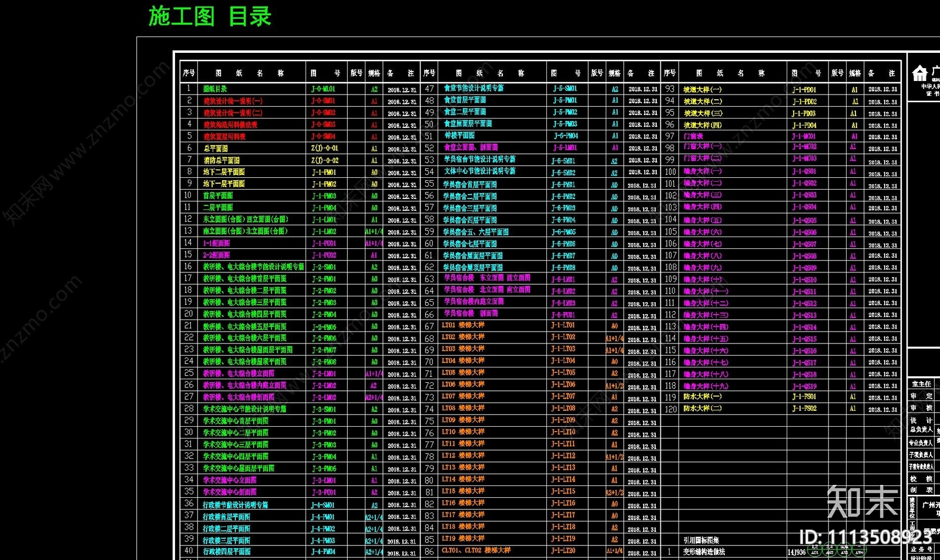The image size is (940, 560).
Task: Click the drawing number 'J-6-PM08'
Action: click(563, 268)
